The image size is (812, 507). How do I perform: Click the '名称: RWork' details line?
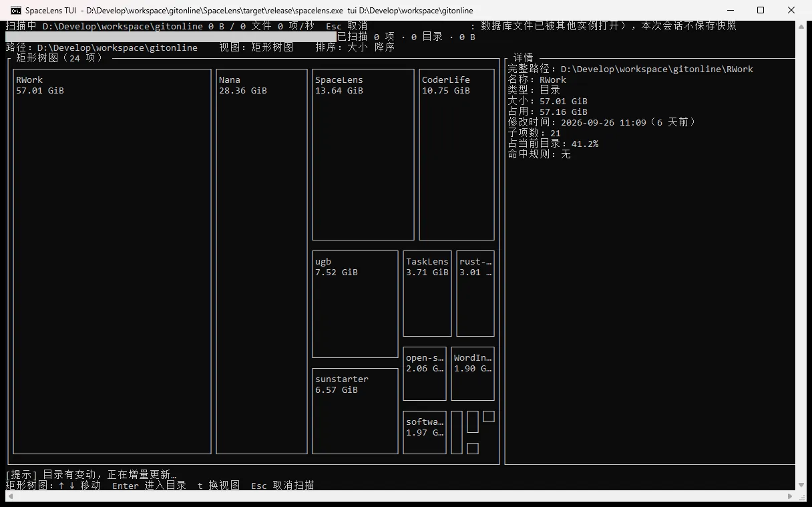537,79
